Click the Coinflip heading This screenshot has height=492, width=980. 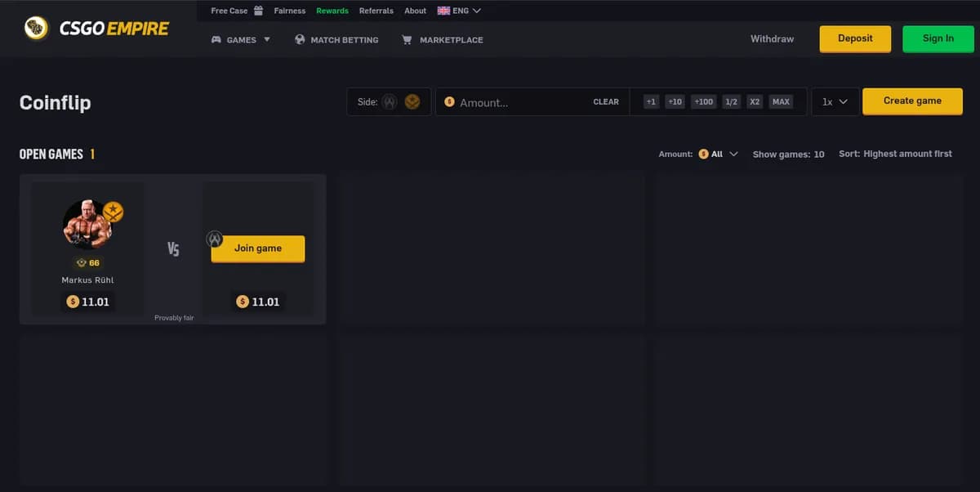tap(55, 103)
